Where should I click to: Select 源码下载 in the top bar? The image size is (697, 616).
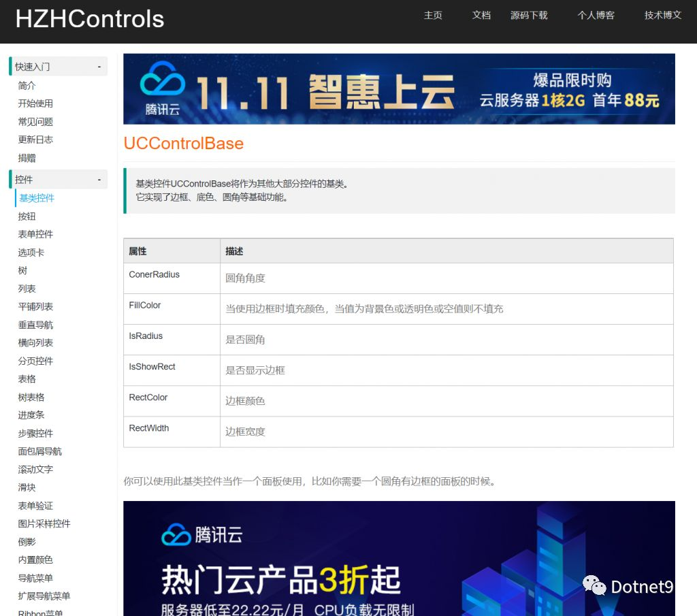530,15
